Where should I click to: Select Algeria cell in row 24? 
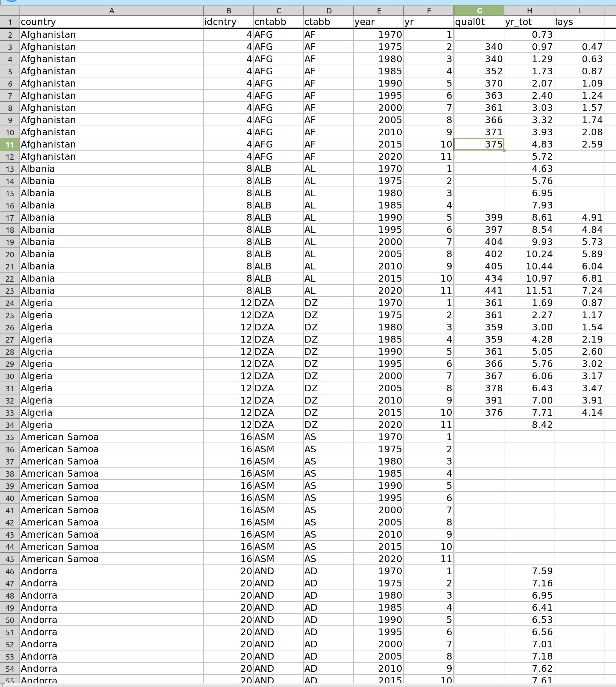[x=111, y=303]
